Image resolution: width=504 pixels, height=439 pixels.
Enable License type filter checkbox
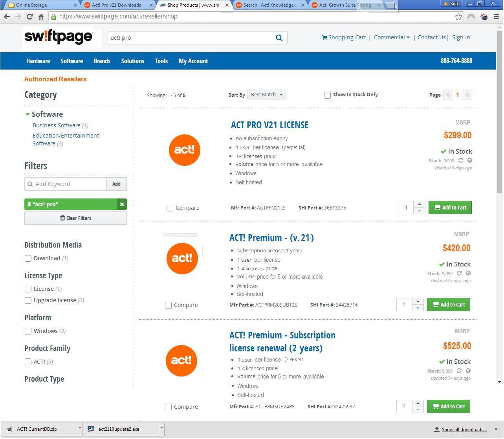28,289
